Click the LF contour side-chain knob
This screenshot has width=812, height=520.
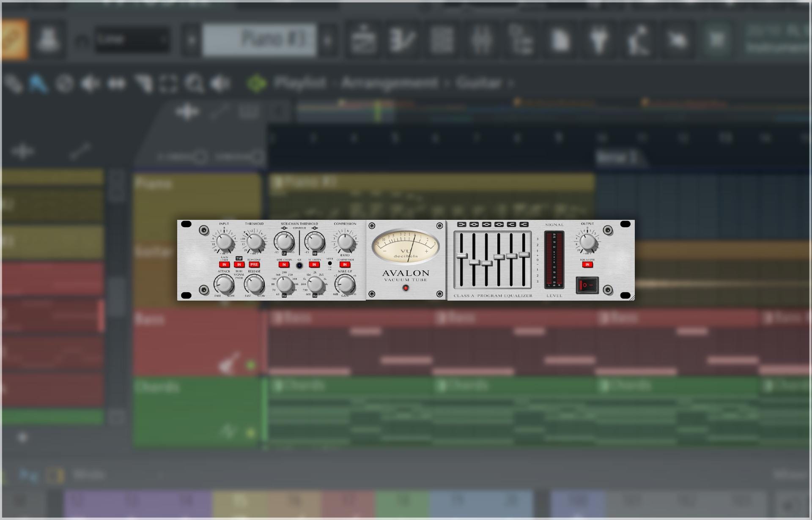pos(284,242)
